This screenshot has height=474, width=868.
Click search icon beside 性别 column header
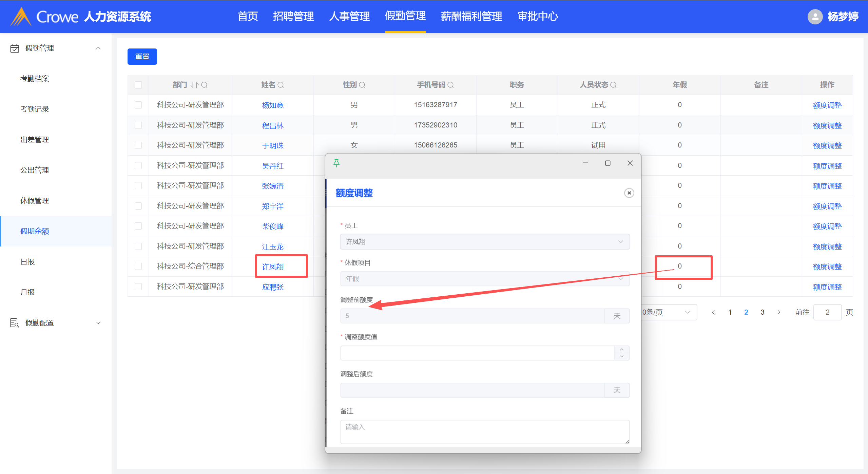[x=362, y=85]
